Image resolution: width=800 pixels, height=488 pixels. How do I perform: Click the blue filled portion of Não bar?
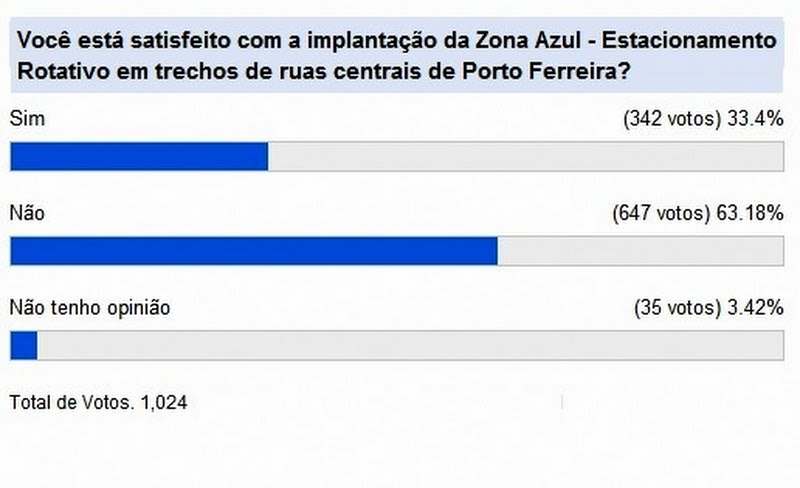pos(253,251)
